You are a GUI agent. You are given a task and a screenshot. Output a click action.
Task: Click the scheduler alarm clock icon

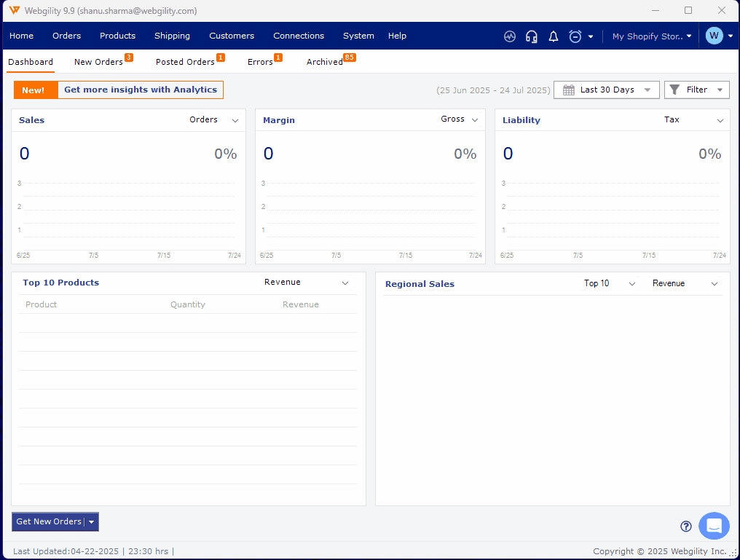575,36
